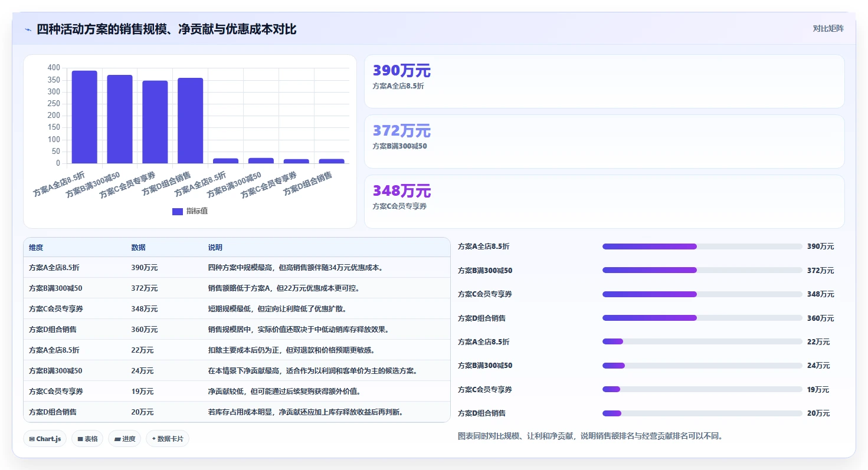The image size is (868, 470).
Task: Click the 指标值 legend text
Action: (197, 211)
